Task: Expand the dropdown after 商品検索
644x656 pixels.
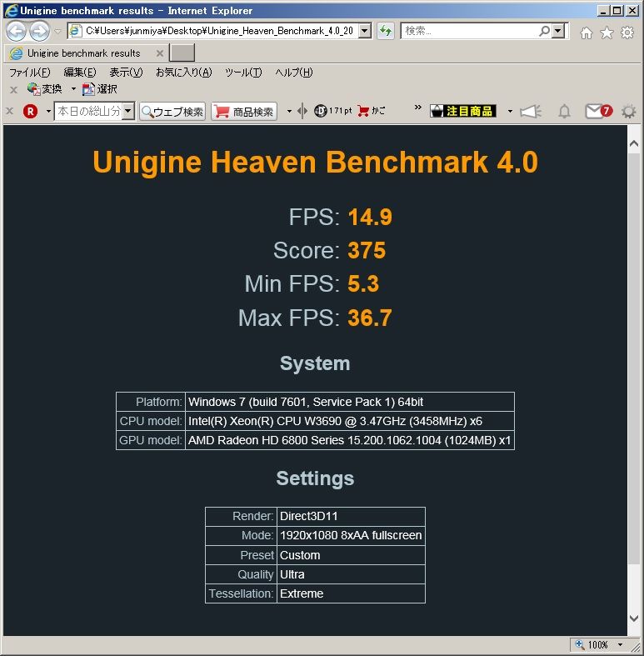Action: click(x=289, y=112)
